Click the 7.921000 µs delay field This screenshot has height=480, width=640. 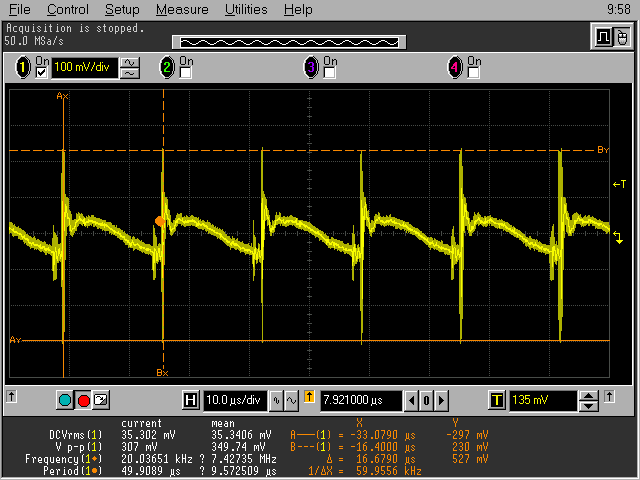[x=361, y=400]
